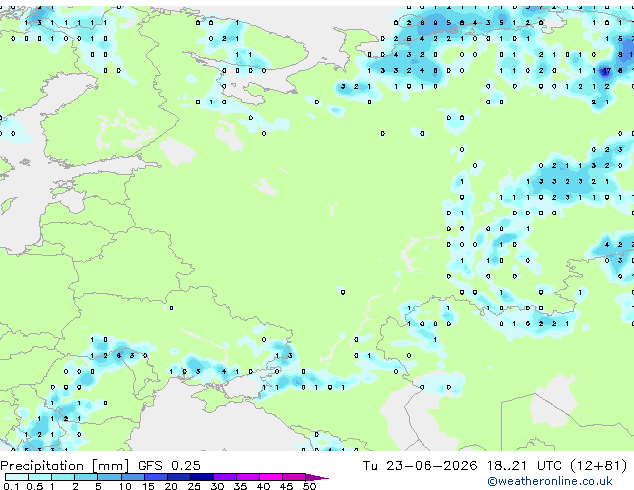
Task: Click the 45 to 50 mm legend swatch
Action: [294, 477]
